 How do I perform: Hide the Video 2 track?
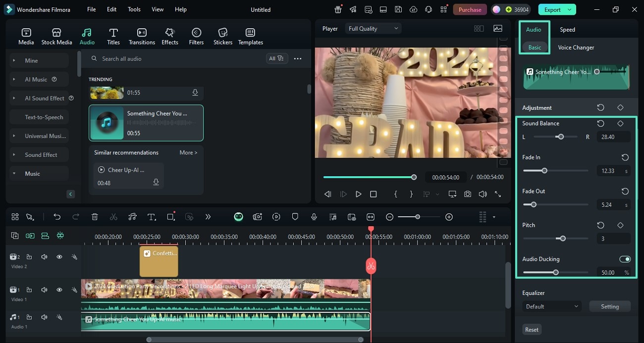coord(59,257)
